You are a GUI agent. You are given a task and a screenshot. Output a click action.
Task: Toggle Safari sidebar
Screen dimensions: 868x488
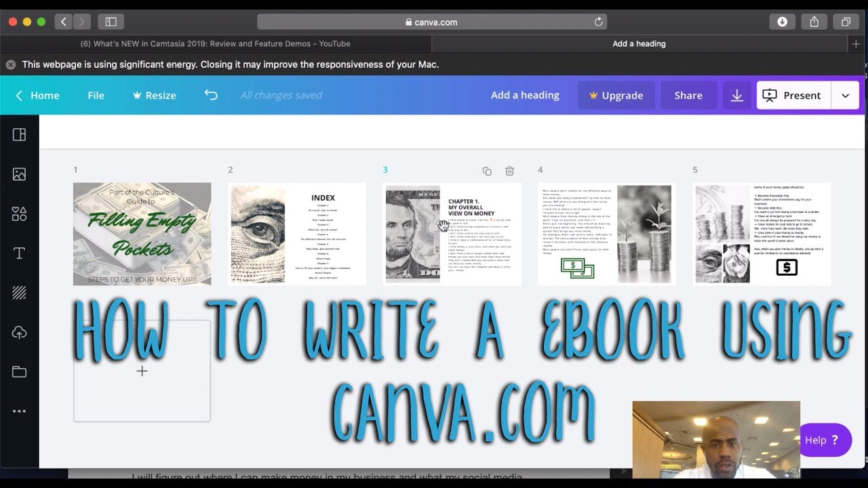click(x=111, y=22)
